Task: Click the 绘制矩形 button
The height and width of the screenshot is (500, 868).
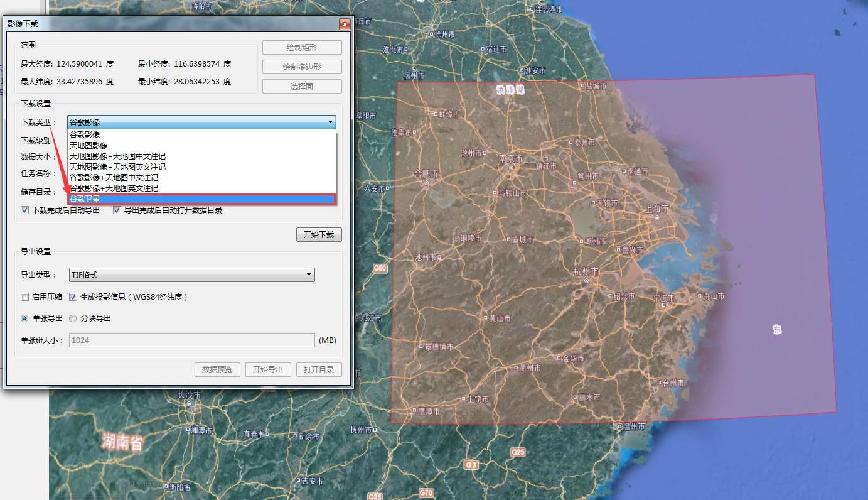Action: [x=302, y=48]
